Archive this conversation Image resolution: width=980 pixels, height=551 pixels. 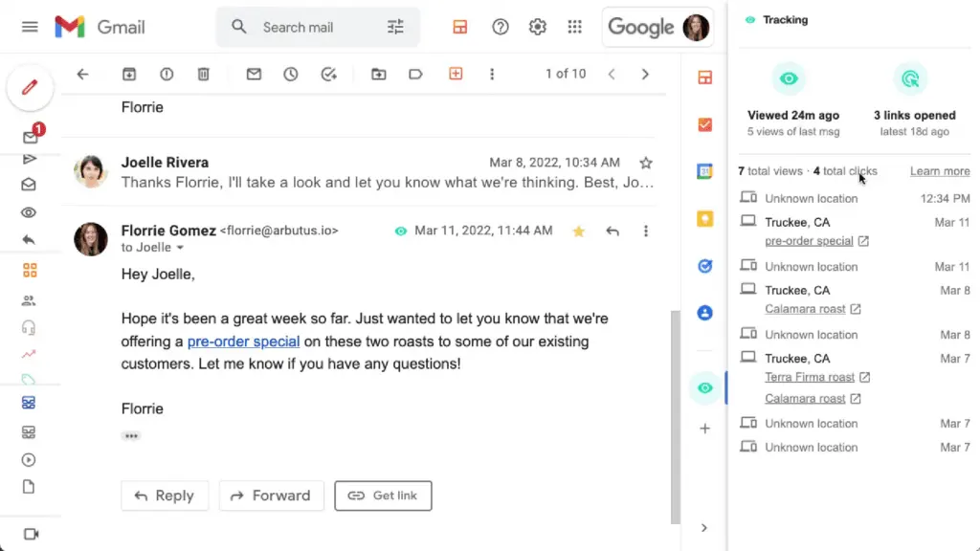click(129, 75)
